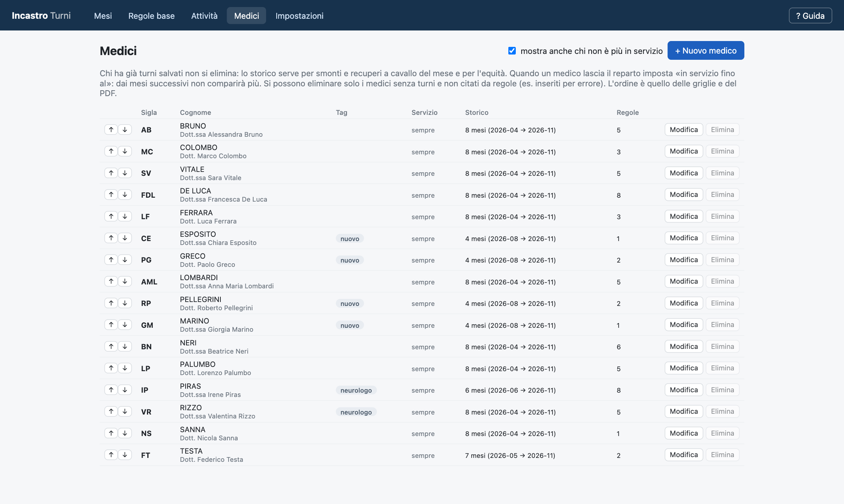Screen dimensions: 844x504
Task: Click Modifica for PIRAS
Action: tap(684, 390)
